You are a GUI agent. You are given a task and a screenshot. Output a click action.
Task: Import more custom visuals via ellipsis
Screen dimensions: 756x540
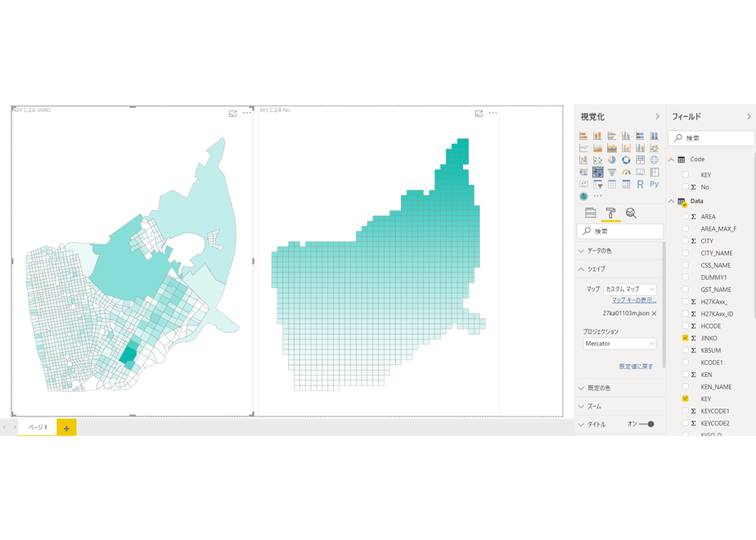tap(598, 196)
